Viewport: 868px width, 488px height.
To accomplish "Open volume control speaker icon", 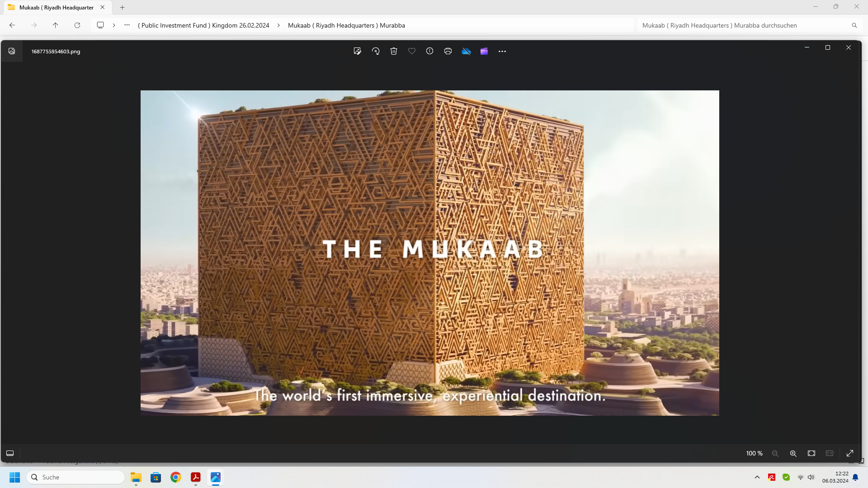I will [x=811, y=477].
